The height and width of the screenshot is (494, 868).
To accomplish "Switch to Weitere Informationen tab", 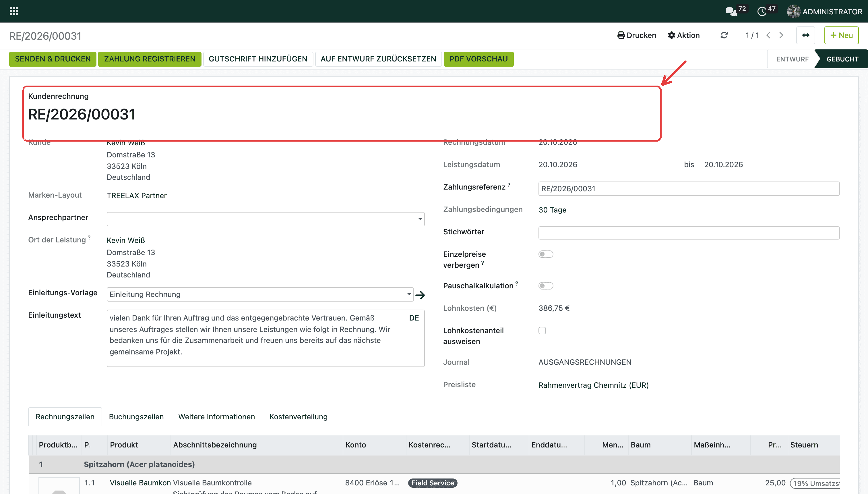I will pos(216,417).
